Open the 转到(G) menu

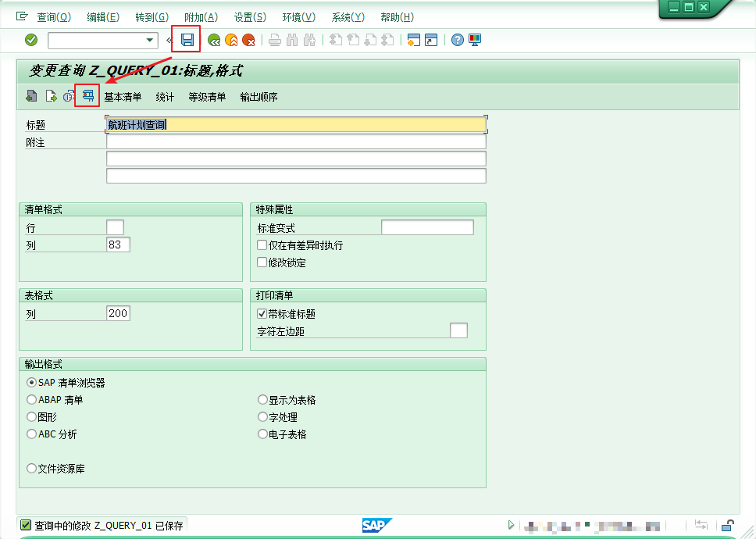(x=152, y=17)
